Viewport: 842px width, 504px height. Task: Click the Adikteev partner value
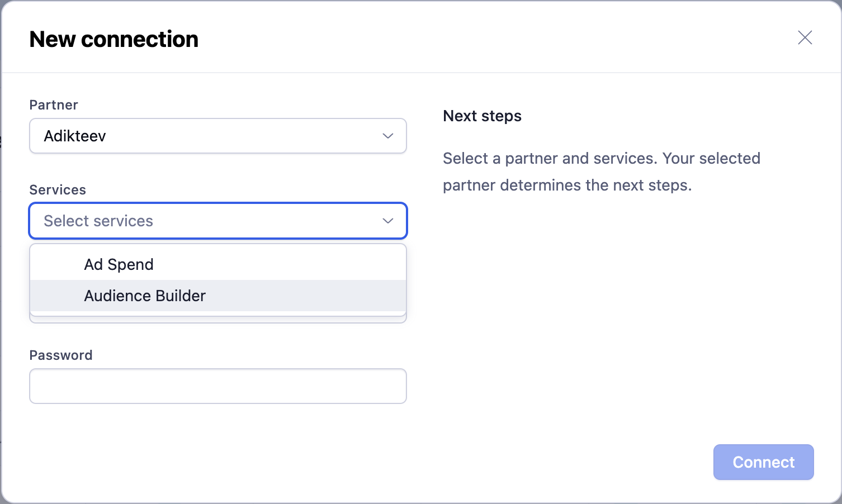point(75,136)
